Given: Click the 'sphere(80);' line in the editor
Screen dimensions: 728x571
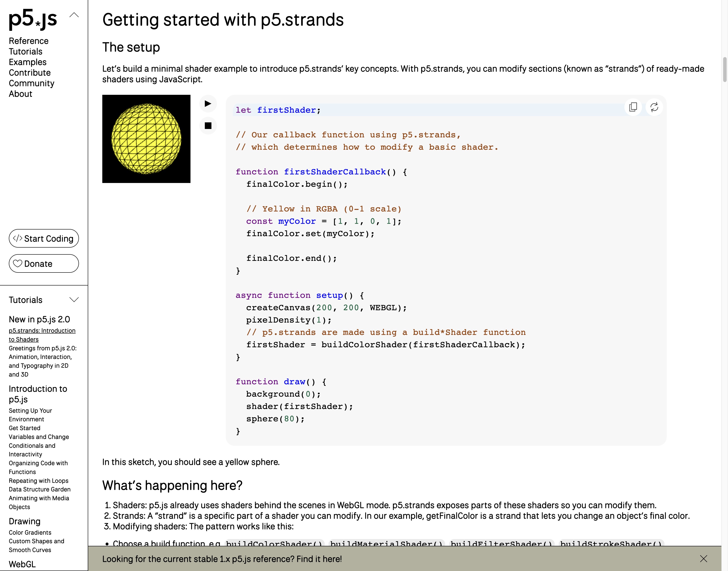Looking at the screenshot, I should click(275, 419).
